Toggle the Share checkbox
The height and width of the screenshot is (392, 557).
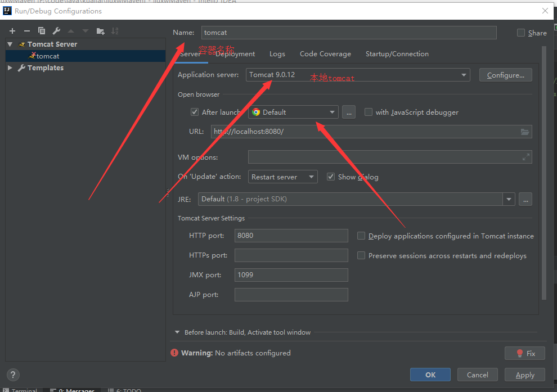tap(521, 33)
